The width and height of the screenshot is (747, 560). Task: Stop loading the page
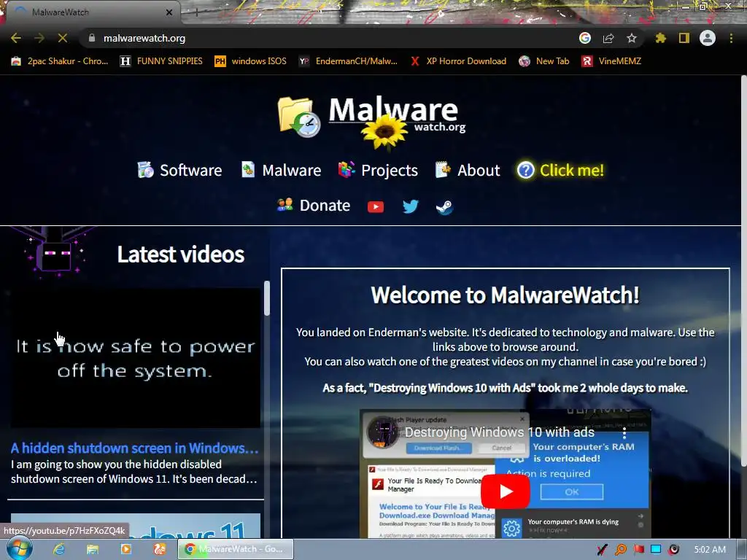pyautogui.click(x=63, y=38)
